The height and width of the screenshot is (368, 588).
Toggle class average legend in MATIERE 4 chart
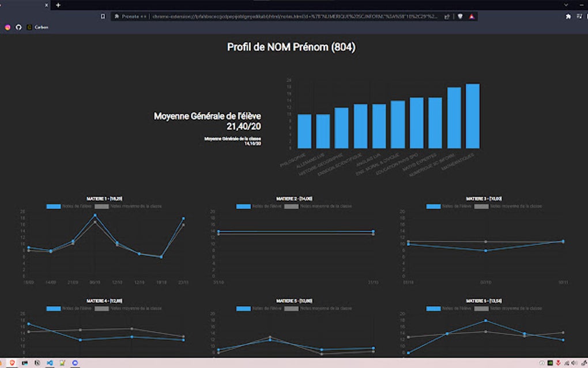click(x=128, y=309)
